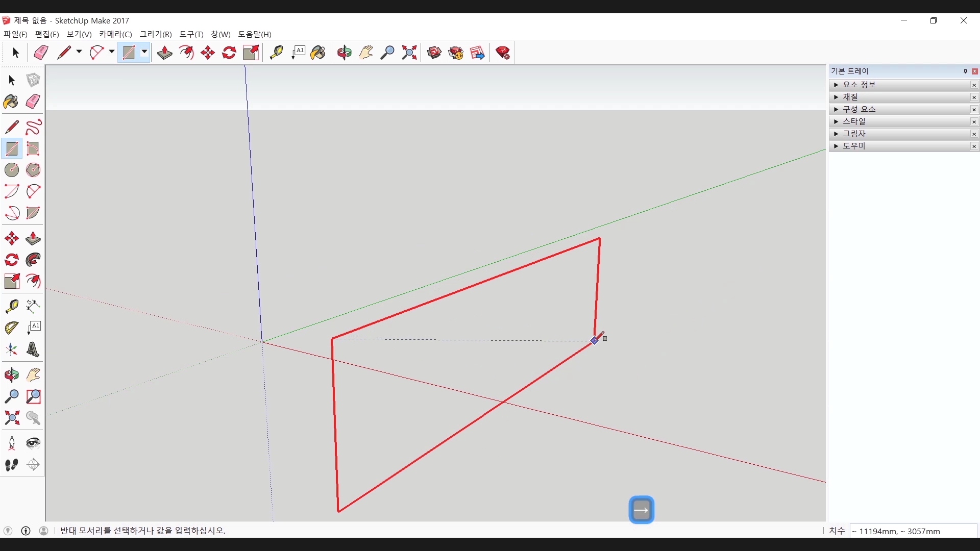Select the Protractor tool in left toolbar
The height and width of the screenshot is (551, 980).
point(12,328)
